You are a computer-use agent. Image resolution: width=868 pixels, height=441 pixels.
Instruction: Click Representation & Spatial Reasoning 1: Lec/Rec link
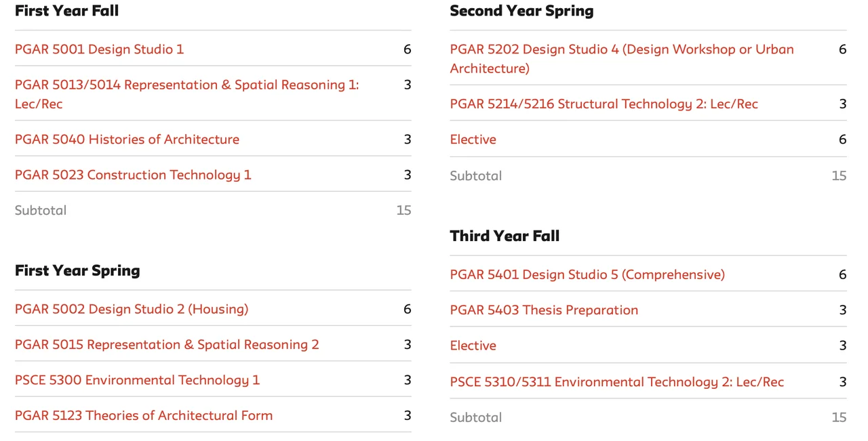pos(186,85)
